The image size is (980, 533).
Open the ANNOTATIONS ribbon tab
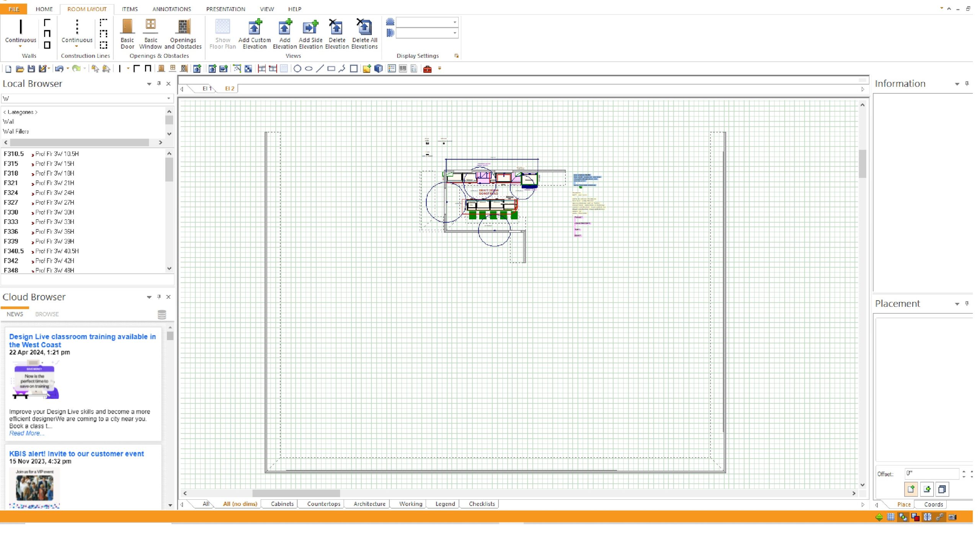click(171, 9)
